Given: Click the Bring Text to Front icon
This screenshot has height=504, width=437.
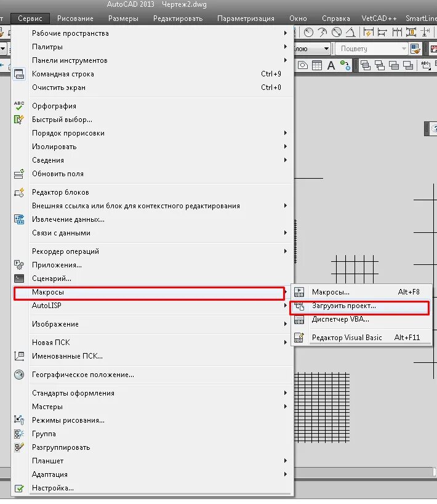Looking at the screenshot, I should 426,65.
